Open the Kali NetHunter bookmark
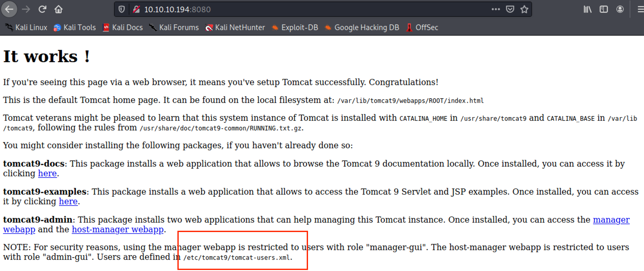This screenshot has height=271, width=644. point(235,27)
